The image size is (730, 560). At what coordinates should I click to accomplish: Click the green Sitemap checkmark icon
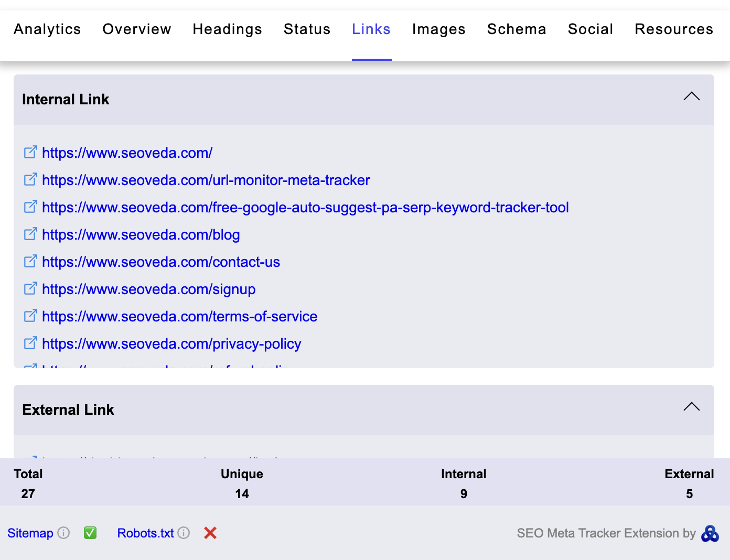(x=90, y=533)
